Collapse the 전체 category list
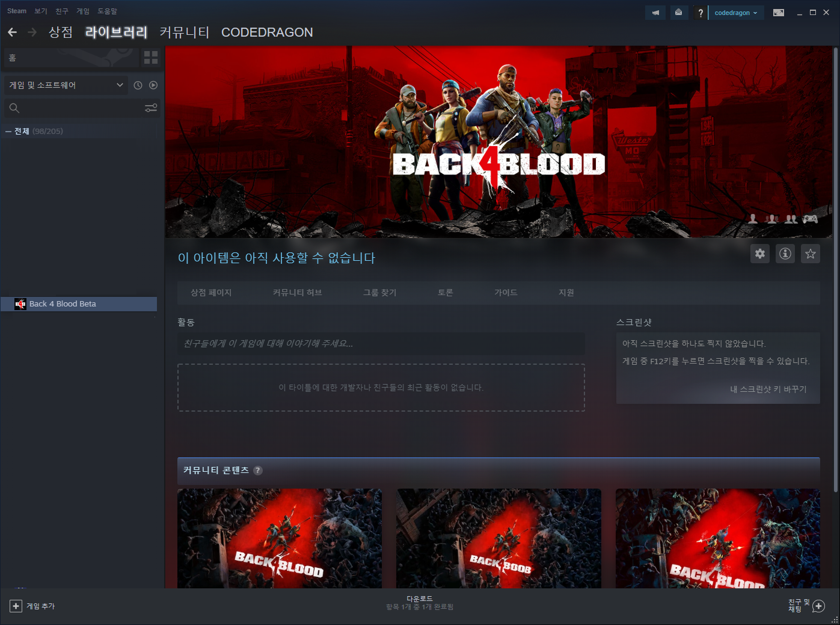Viewport: 840px width, 625px height. [8, 132]
